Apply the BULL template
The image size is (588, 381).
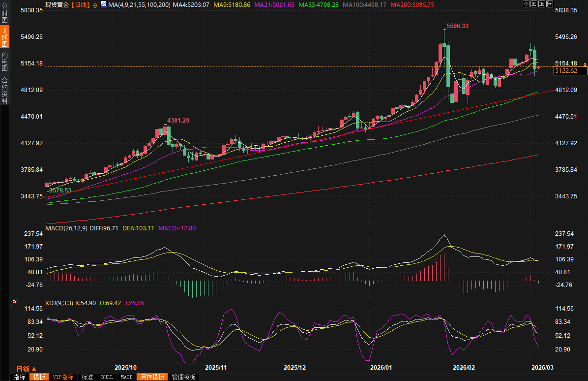tap(107, 377)
